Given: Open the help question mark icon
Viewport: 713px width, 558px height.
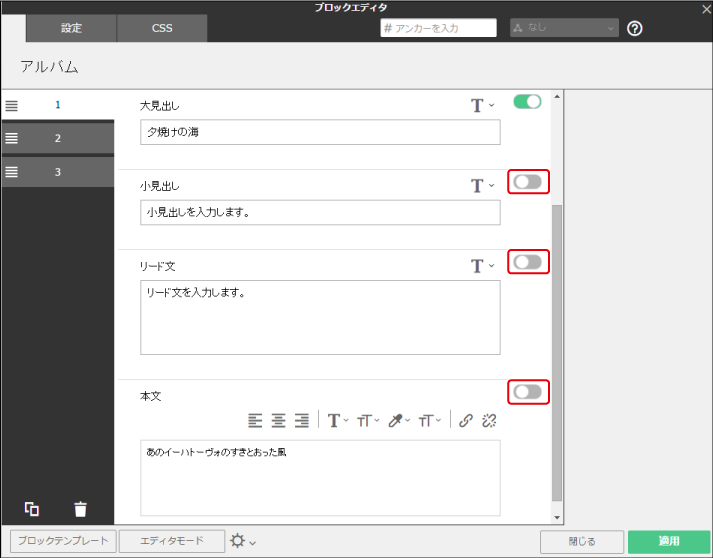Looking at the screenshot, I should click(x=634, y=29).
